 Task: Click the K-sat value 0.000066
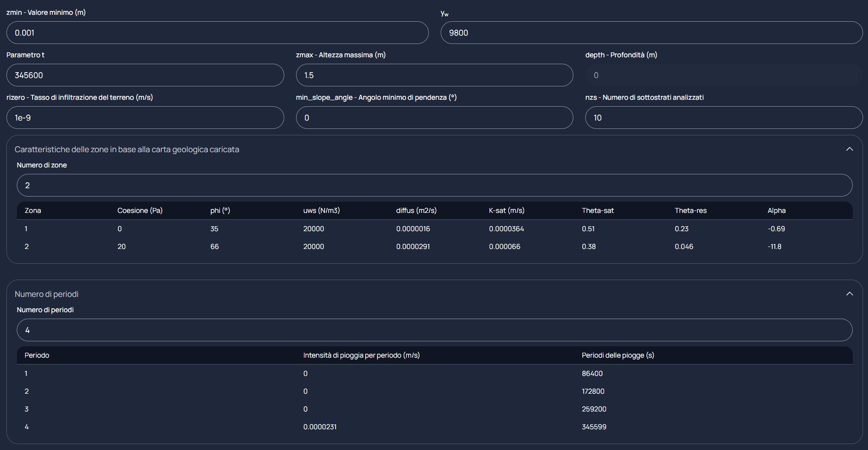coord(504,246)
